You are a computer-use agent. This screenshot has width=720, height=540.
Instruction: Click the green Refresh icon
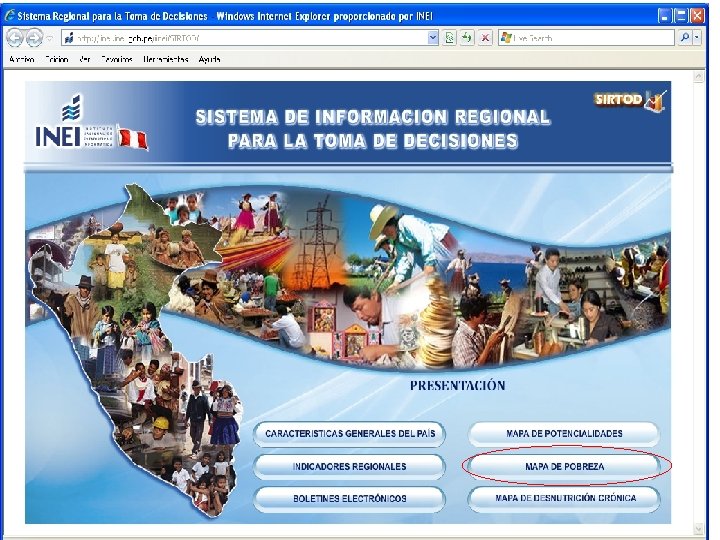pyautogui.click(x=467, y=38)
